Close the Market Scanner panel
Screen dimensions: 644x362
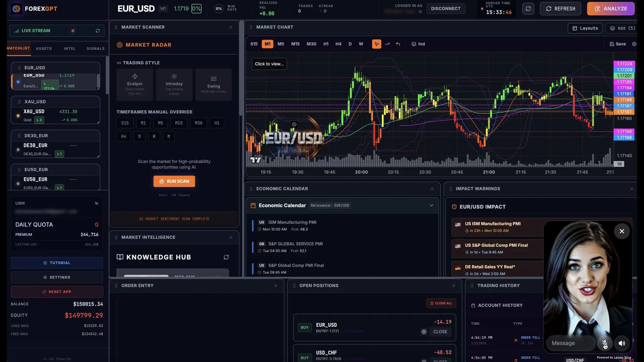click(x=231, y=27)
